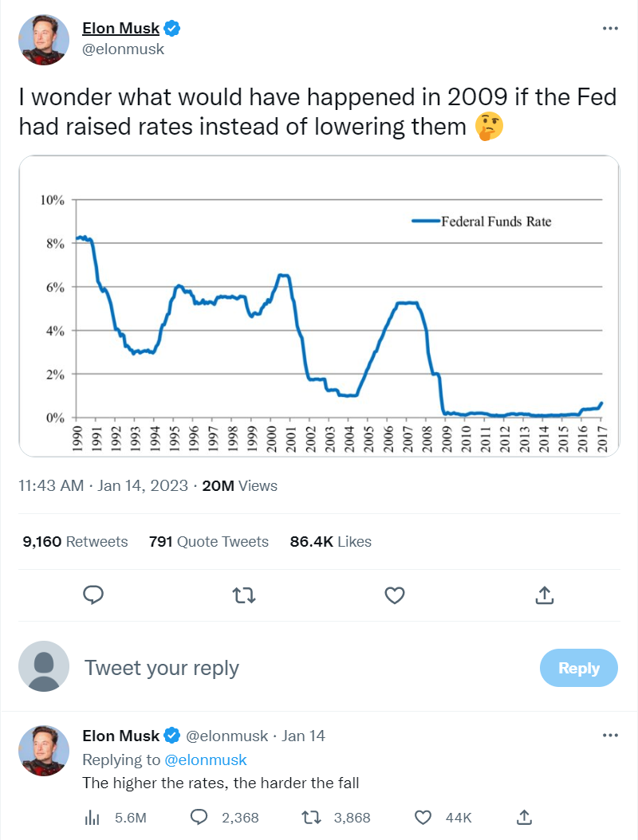View the 86.4K Likes list
The image size is (638, 840).
click(331, 542)
